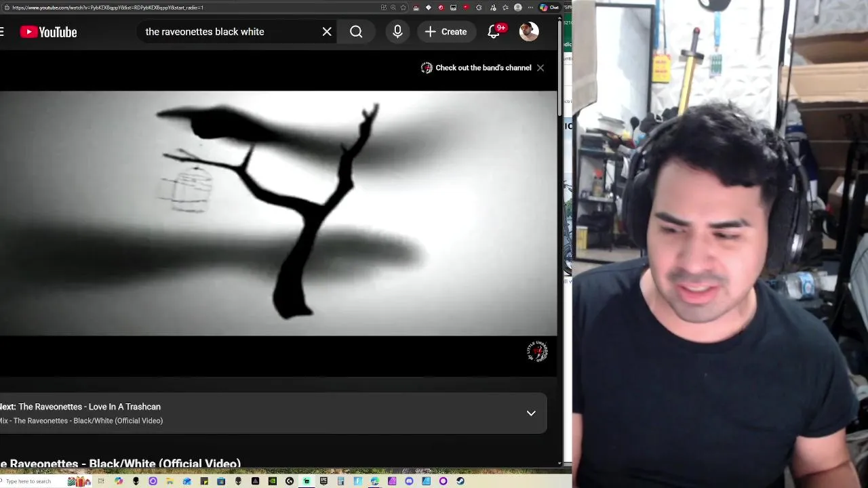The image size is (868, 488).
Task: Click the 'Mix - The Raveonettes - Black/White (Official Video)' line
Action: coord(81,421)
